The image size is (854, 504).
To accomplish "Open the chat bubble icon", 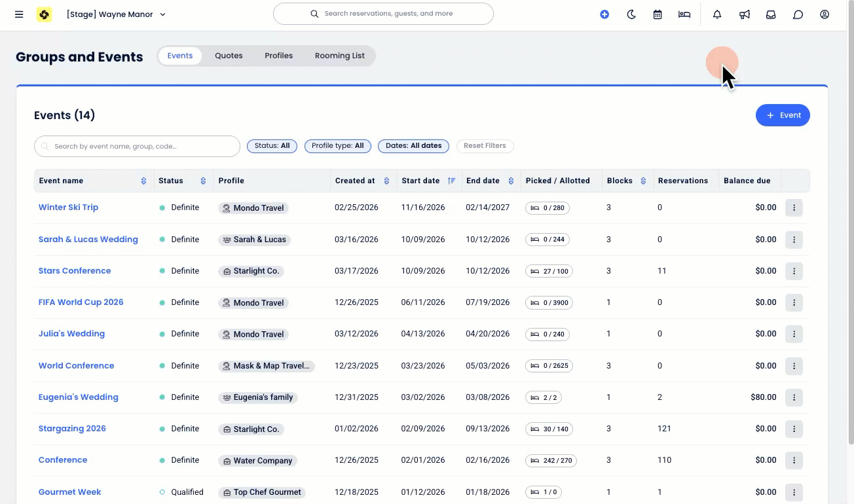I will click(798, 14).
